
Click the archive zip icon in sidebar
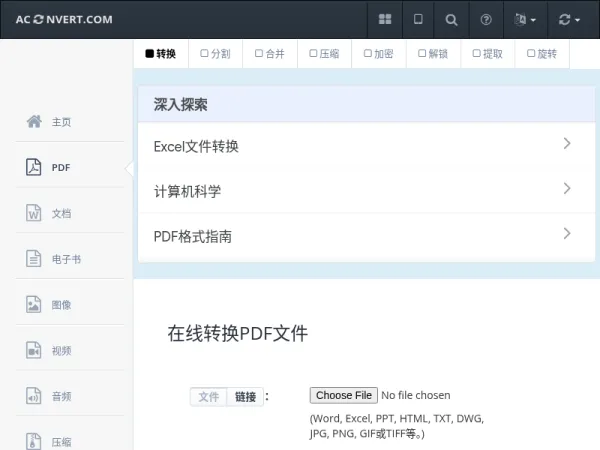[x=34, y=441]
